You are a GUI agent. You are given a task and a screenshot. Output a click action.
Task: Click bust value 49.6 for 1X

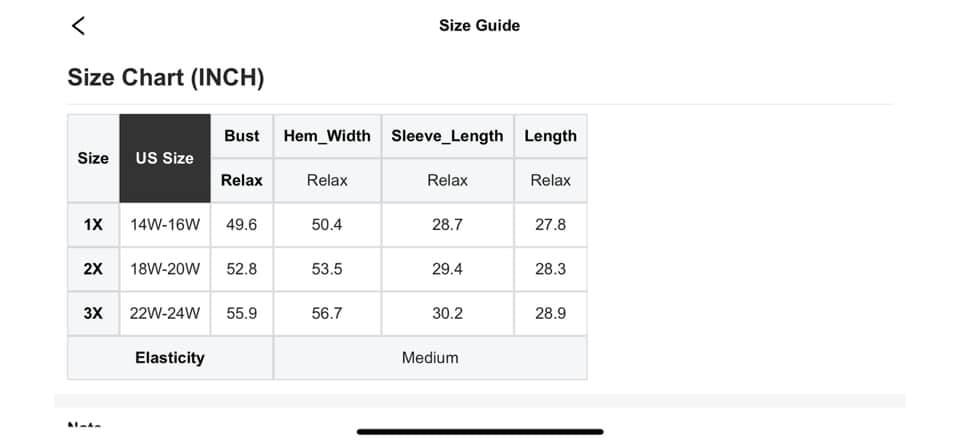[242, 225]
